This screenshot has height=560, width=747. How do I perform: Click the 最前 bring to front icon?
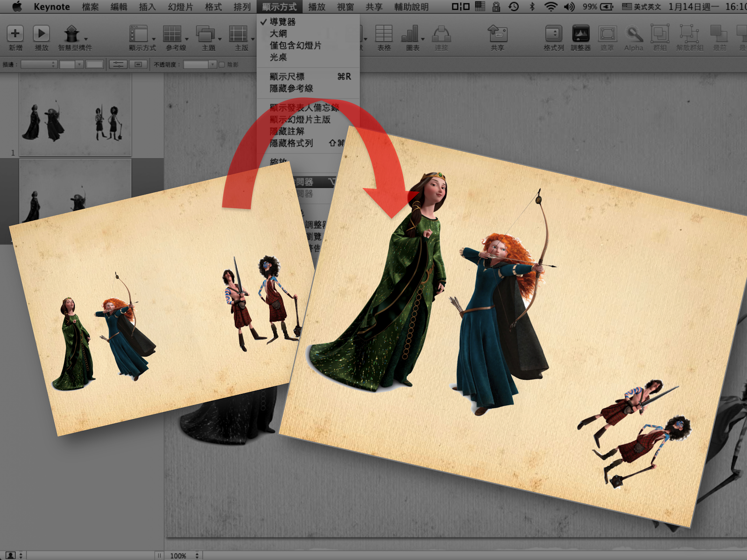pos(719,34)
